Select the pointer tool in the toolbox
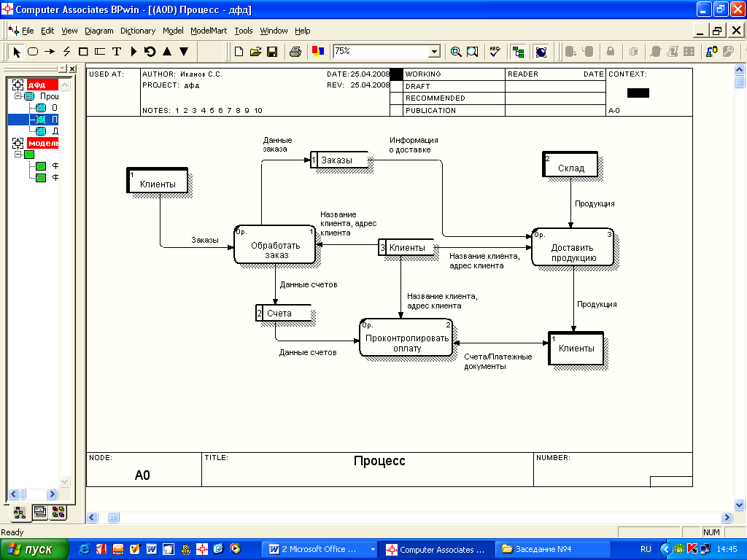 17,52
